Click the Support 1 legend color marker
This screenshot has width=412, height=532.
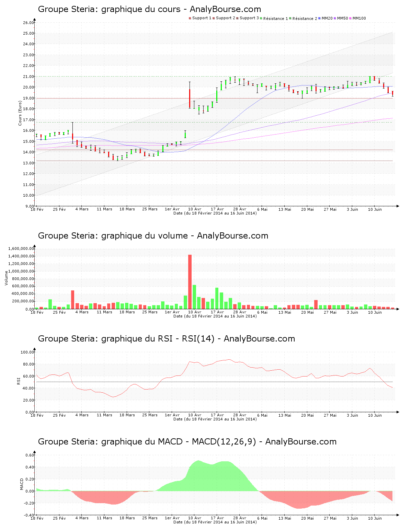pos(190,18)
